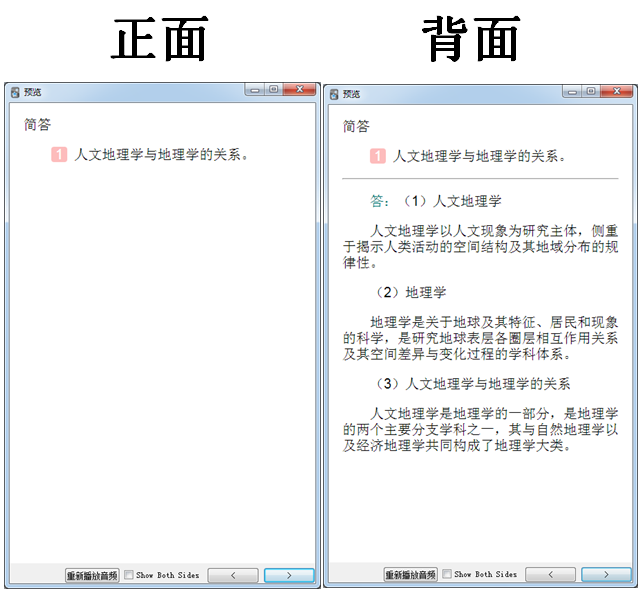Click the question text in right window
The image size is (641, 591).
pyautogui.click(x=479, y=156)
